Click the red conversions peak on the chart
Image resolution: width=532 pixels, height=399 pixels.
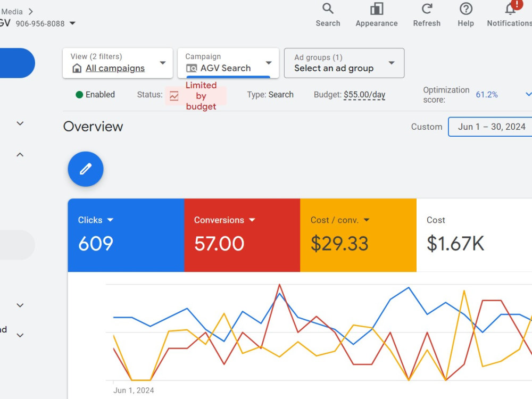click(x=280, y=285)
